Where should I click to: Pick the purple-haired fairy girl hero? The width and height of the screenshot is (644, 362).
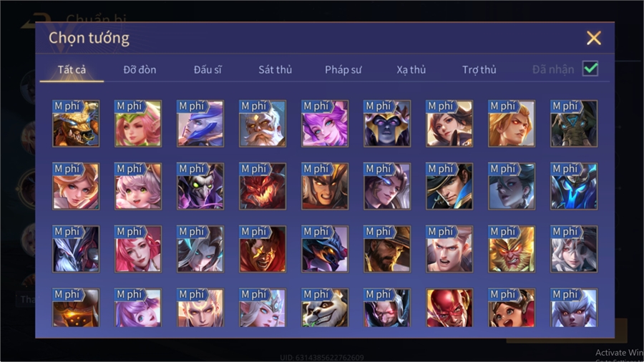324,124
